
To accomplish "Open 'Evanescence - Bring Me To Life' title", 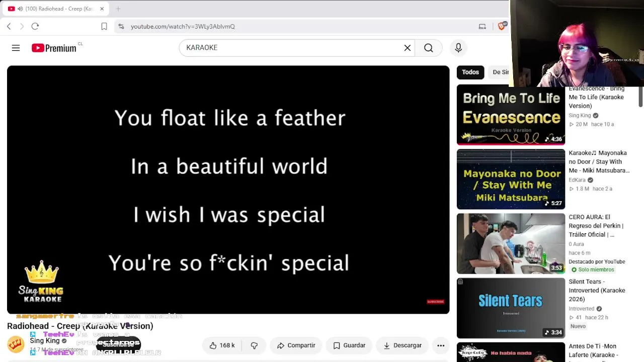I will click(596, 97).
